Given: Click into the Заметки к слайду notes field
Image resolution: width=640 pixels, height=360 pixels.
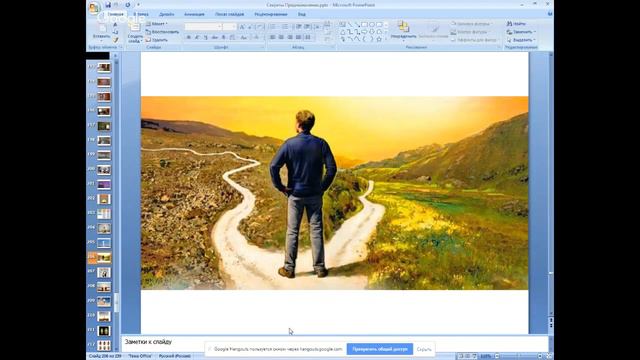Looking at the screenshot, I should [x=334, y=343].
